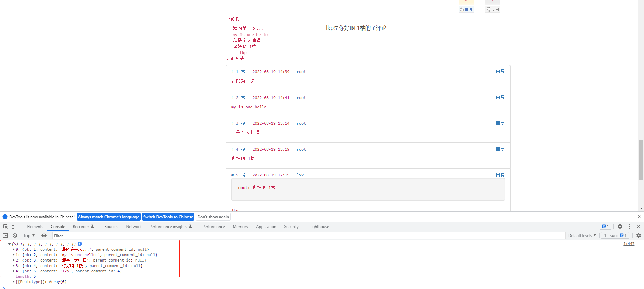
Task: Click Switch DevTools to Chinese button
Action: [x=168, y=217]
